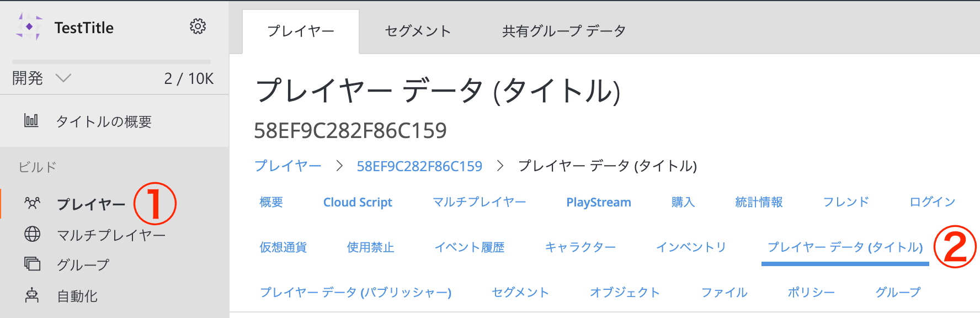Click the 2 / 10K usage indicator
The height and width of the screenshot is (318, 980).
[189, 78]
